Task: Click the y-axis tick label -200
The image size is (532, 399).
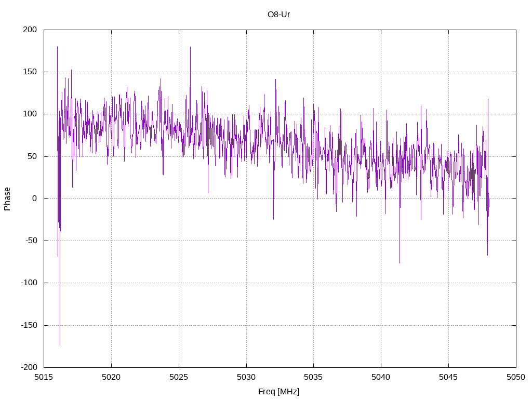Action: pos(29,367)
